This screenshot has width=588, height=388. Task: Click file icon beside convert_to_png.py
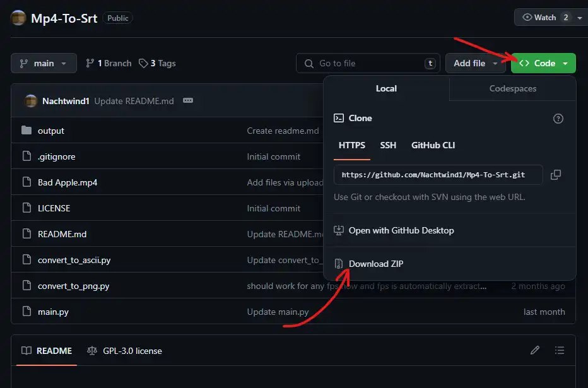pyautogui.click(x=26, y=285)
